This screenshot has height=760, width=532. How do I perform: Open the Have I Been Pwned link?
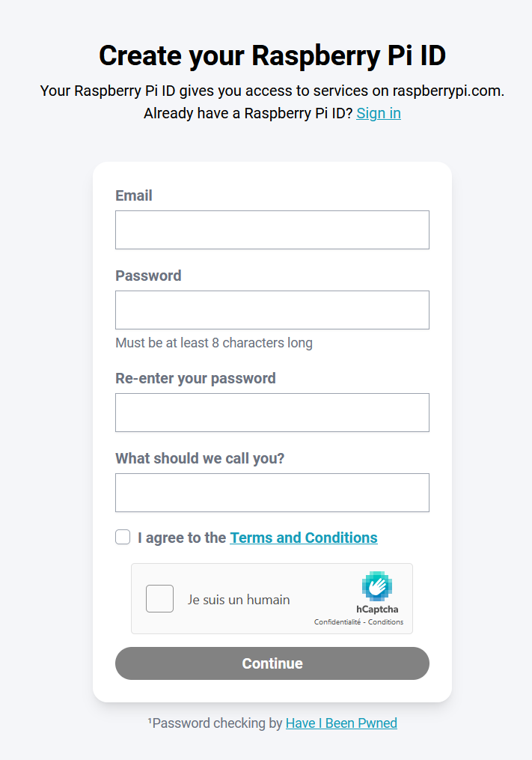click(x=341, y=723)
